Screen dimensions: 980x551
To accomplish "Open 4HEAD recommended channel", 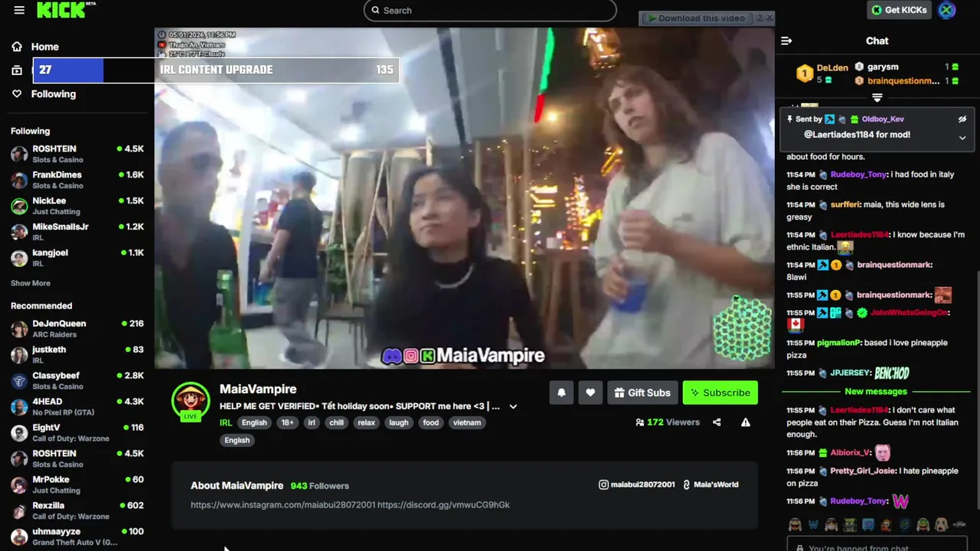I will (77, 407).
